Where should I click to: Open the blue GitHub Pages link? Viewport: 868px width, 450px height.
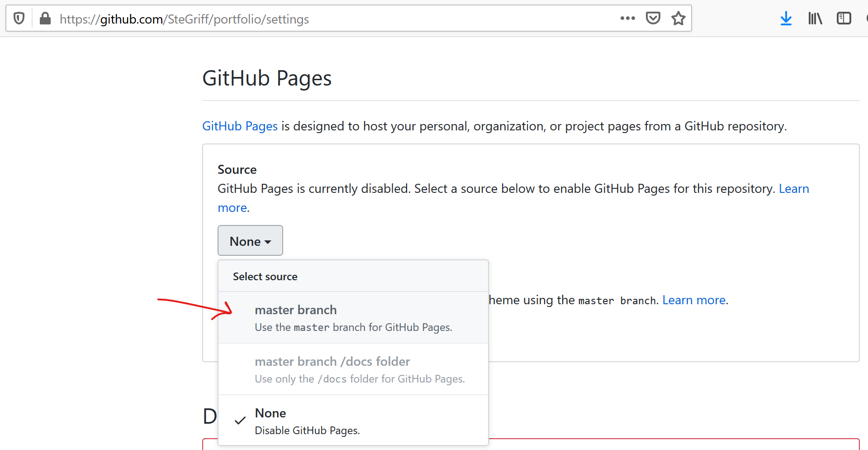[240, 126]
